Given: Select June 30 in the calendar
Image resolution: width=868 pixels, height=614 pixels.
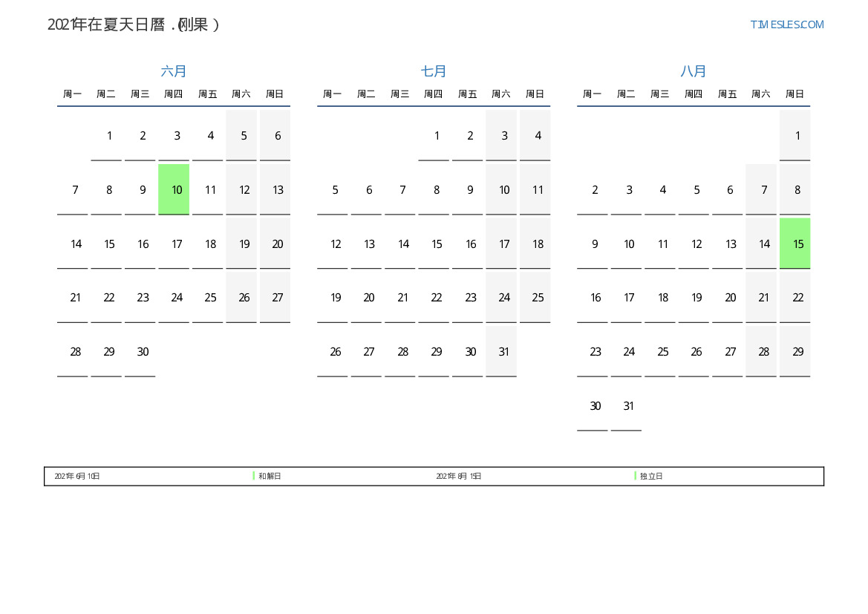Looking at the screenshot, I should pos(143,352).
